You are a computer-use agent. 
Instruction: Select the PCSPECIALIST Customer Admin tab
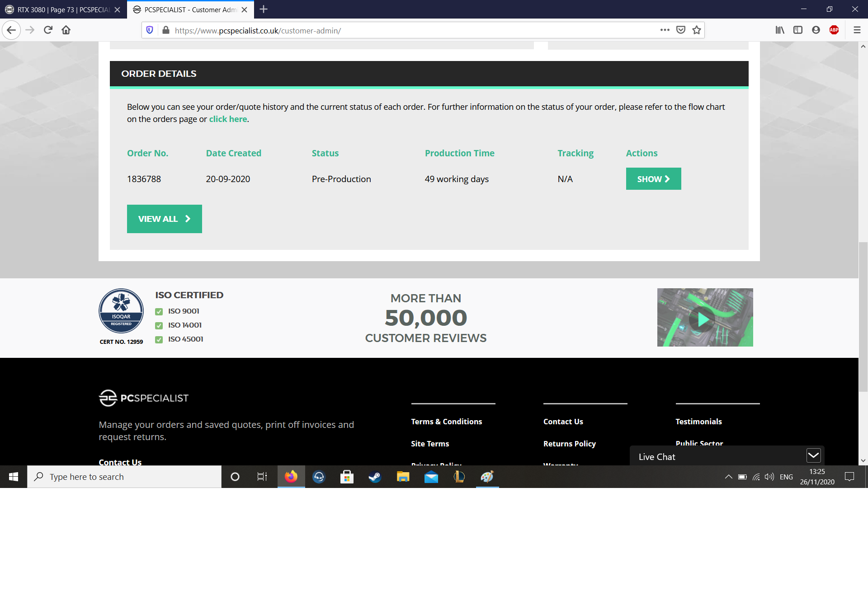(190, 9)
